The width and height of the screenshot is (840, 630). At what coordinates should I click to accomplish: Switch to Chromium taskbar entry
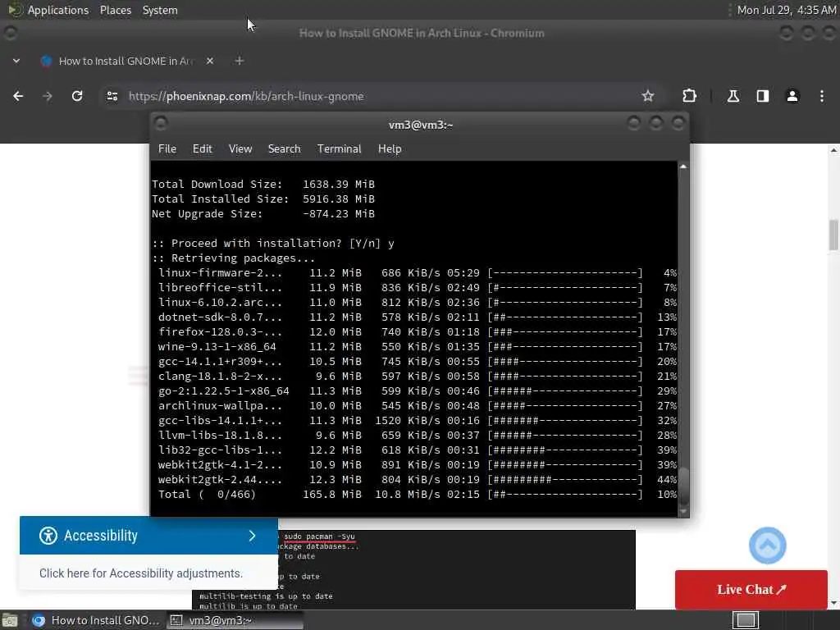point(95,620)
